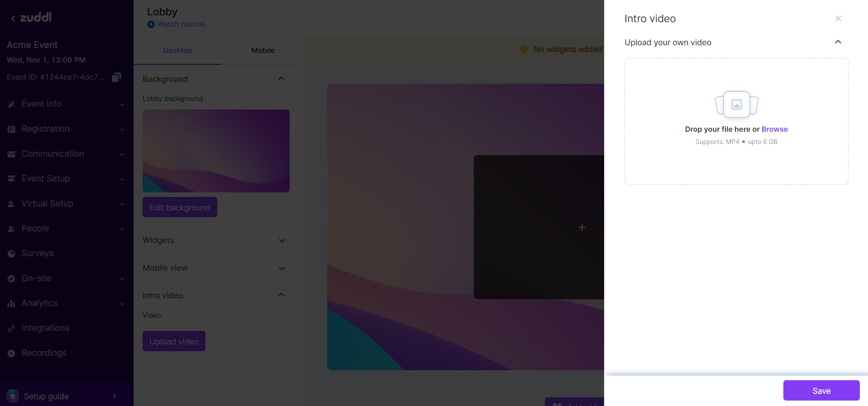Screen dimensions: 868x406
Task: Click the Edit background button
Action: [x=180, y=207]
